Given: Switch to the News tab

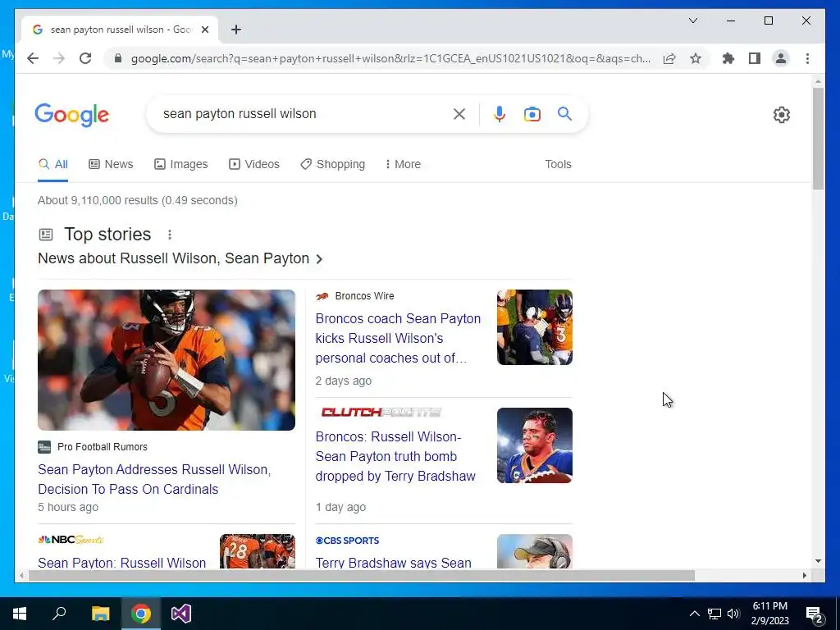Looking at the screenshot, I should (x=111, y=164).
